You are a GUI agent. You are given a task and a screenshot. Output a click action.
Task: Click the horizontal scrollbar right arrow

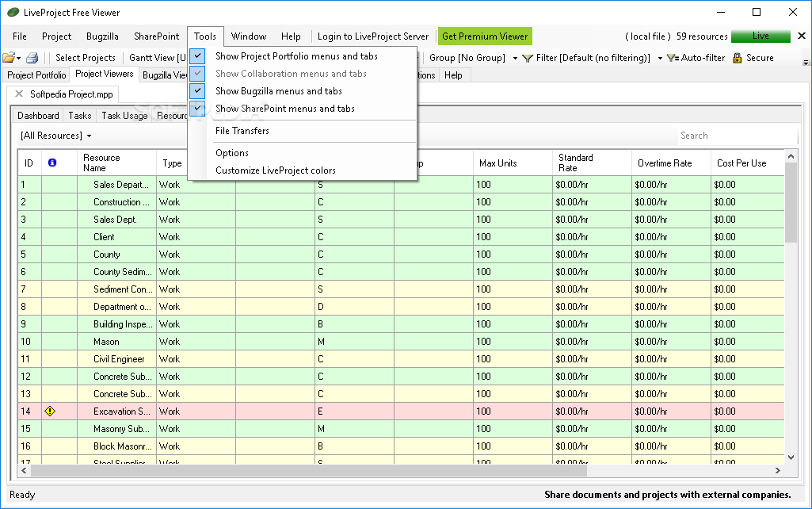(x=777, y=471)
